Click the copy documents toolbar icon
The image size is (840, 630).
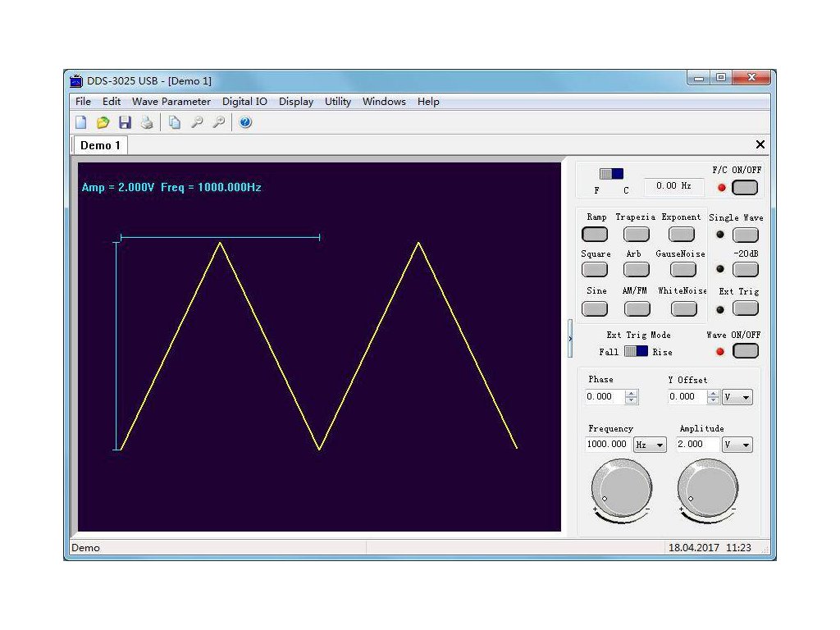coord(175,123)
